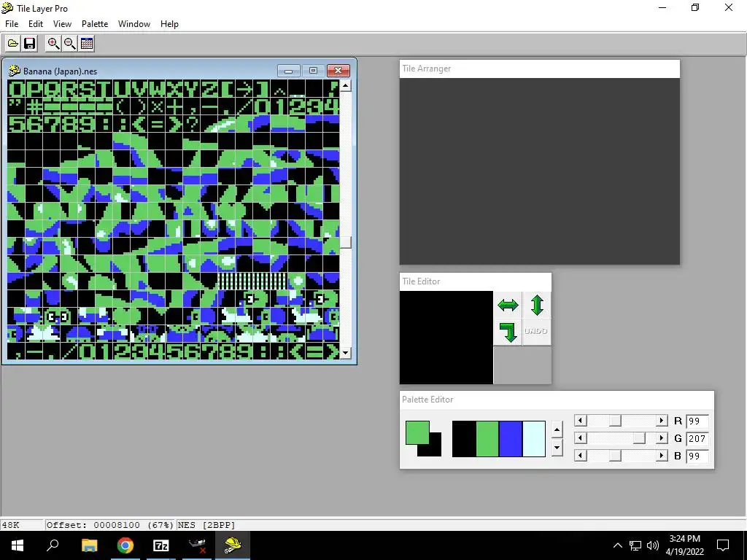Click the Tile Layer Pro title bar icon
The image size is (747, 560).
tap(7, 7)
